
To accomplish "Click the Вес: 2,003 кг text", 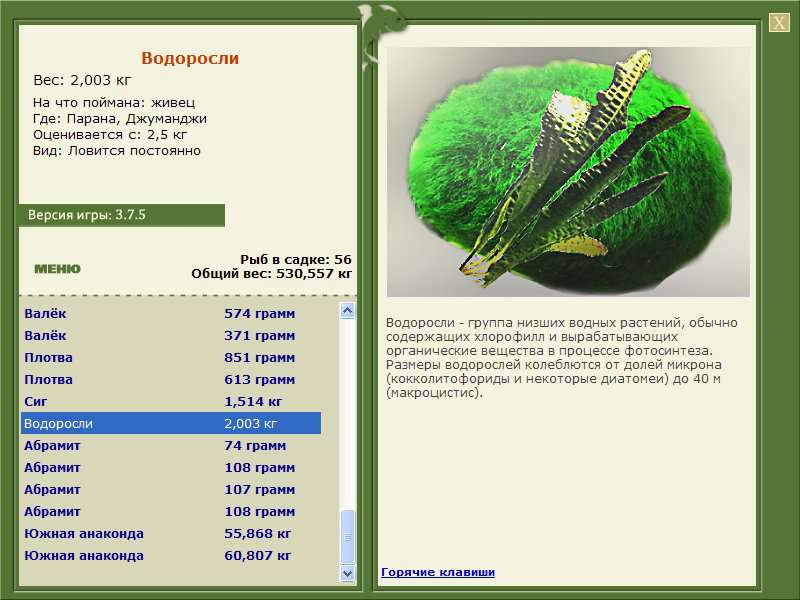I will point(82,80).
